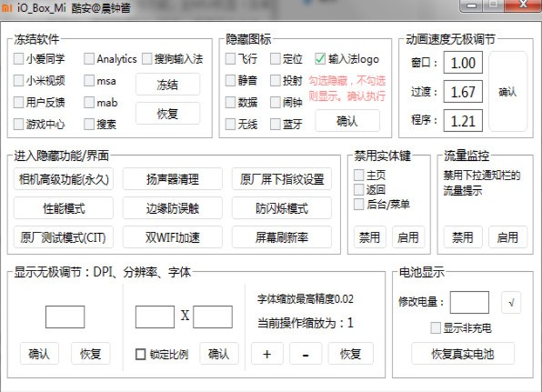Check the 小米视频 option
Viewport: 542px width, 392px height.
(x=18, y=81)
